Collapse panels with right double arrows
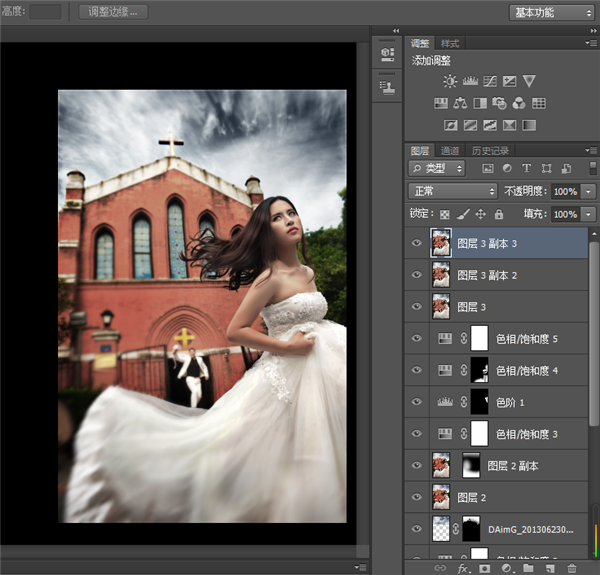Image resolution: width=600 pixels, height=575 pixels. coord(593,31)
